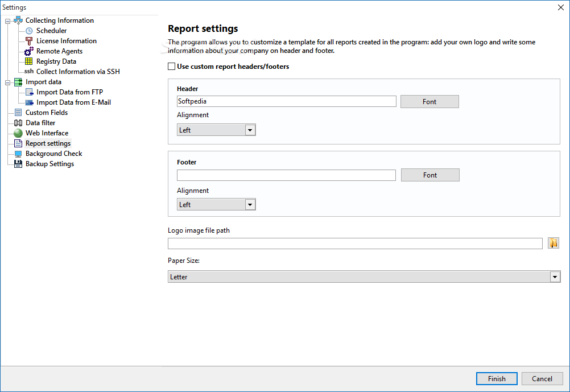Click the Finish button
Image resolution: width=570 pixels, height=392 pixels.
(497, 378)
